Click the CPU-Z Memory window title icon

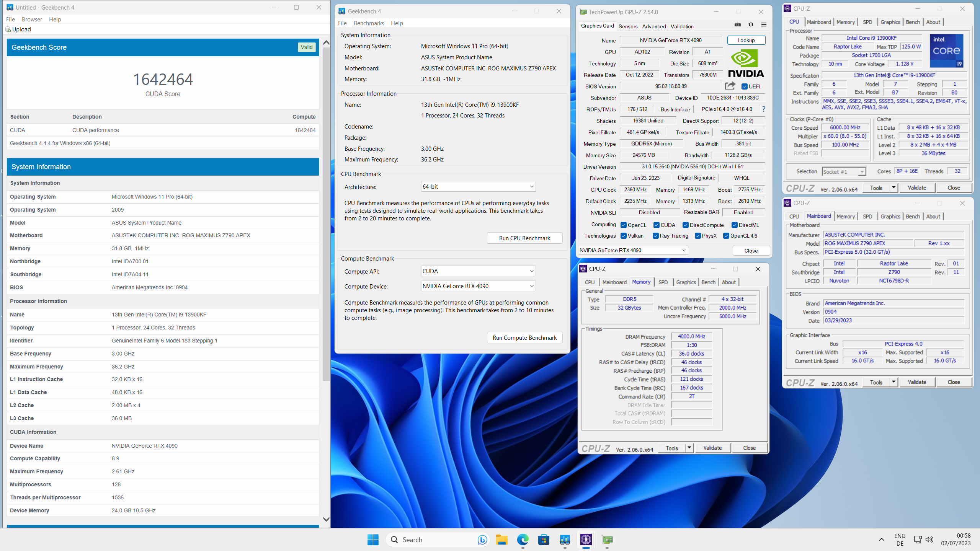click(583, 269)
